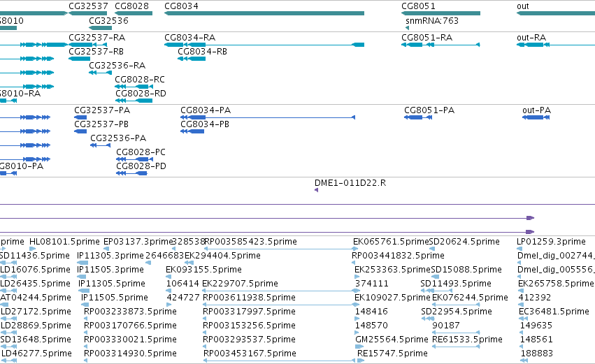Click EST HL08101.5prime
Viewport: 595px width, 364px height.
[x=64, y=242]
